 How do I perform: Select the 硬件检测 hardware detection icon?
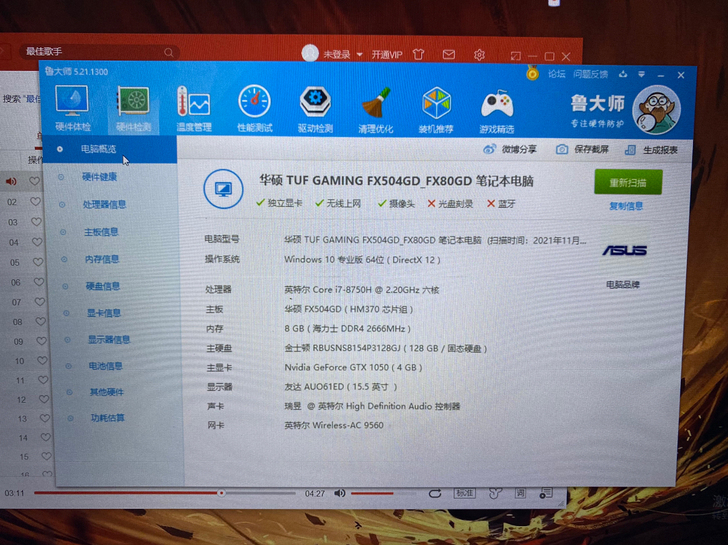pos(133,109)
